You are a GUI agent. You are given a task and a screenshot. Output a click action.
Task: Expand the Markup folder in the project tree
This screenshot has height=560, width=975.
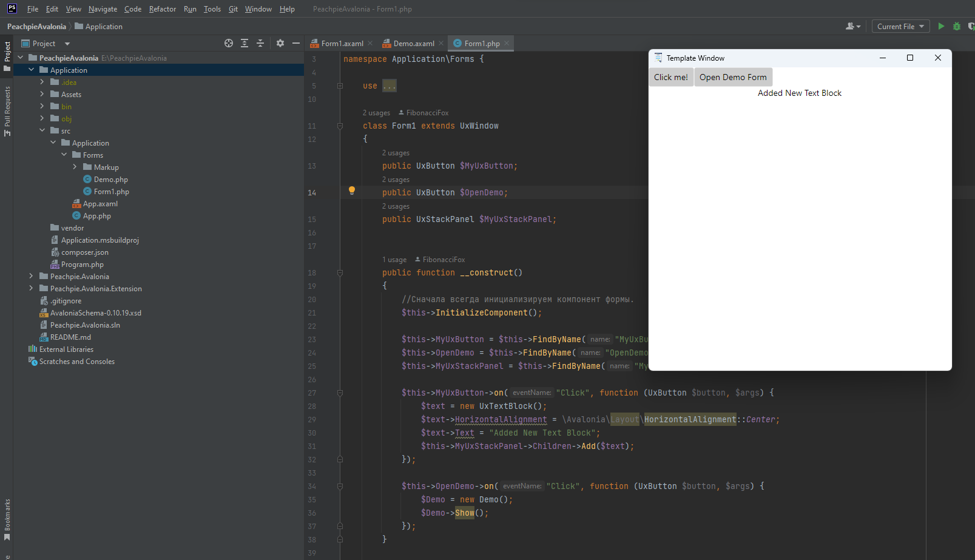coord(74,167)
